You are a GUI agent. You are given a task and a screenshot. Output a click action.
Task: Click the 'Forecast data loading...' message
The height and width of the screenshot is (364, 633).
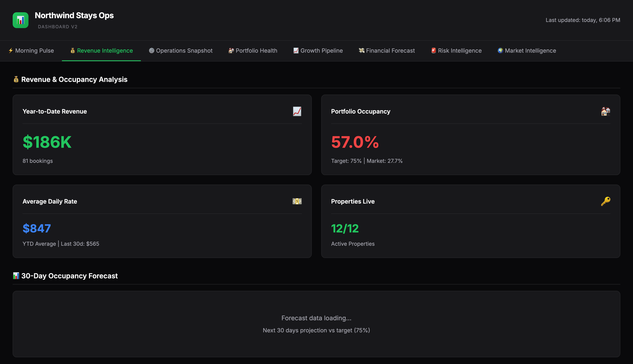coord(316,318)
